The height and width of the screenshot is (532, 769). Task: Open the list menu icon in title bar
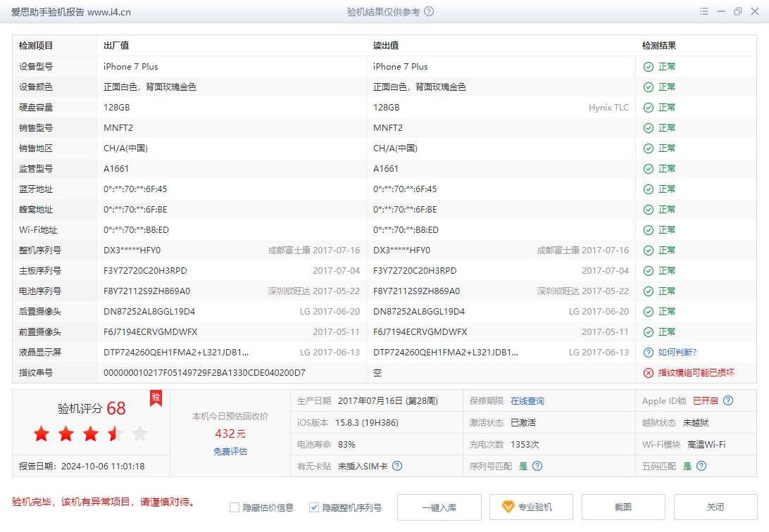tap(704, 12)
